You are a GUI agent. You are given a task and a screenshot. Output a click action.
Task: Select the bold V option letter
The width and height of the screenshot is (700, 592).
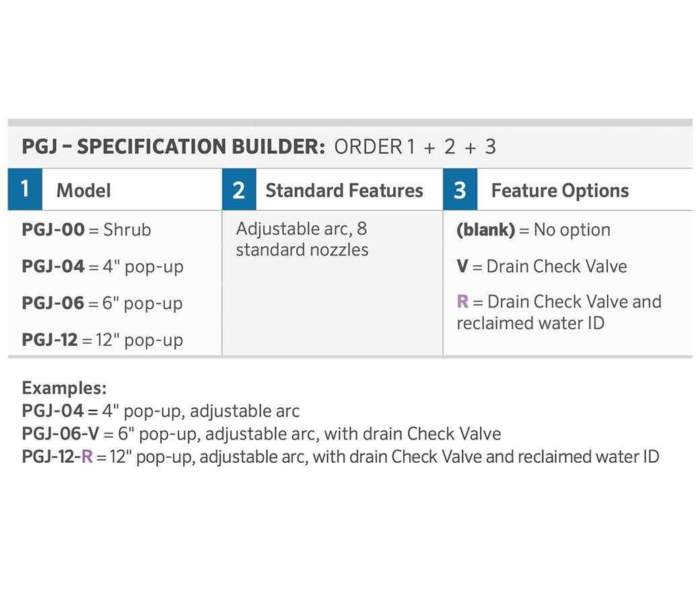(x=462, y=266)
